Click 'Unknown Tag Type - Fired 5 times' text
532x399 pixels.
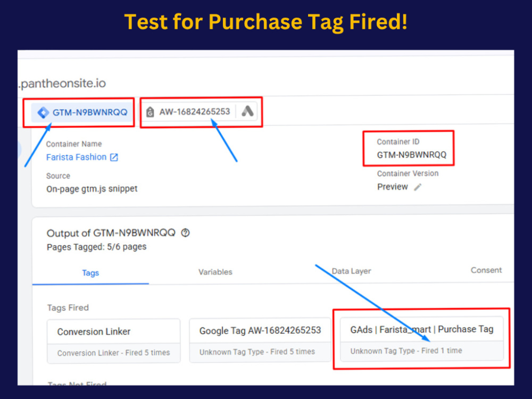257,352
